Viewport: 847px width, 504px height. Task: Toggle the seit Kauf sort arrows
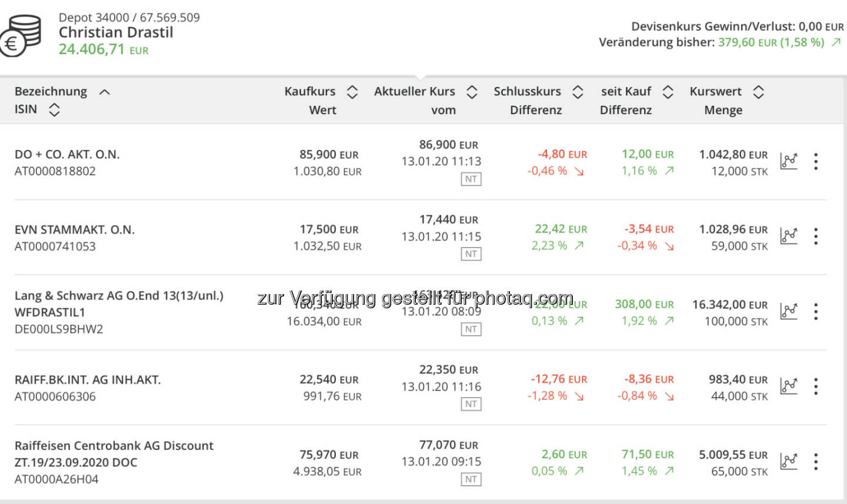(x=668, y=92)
